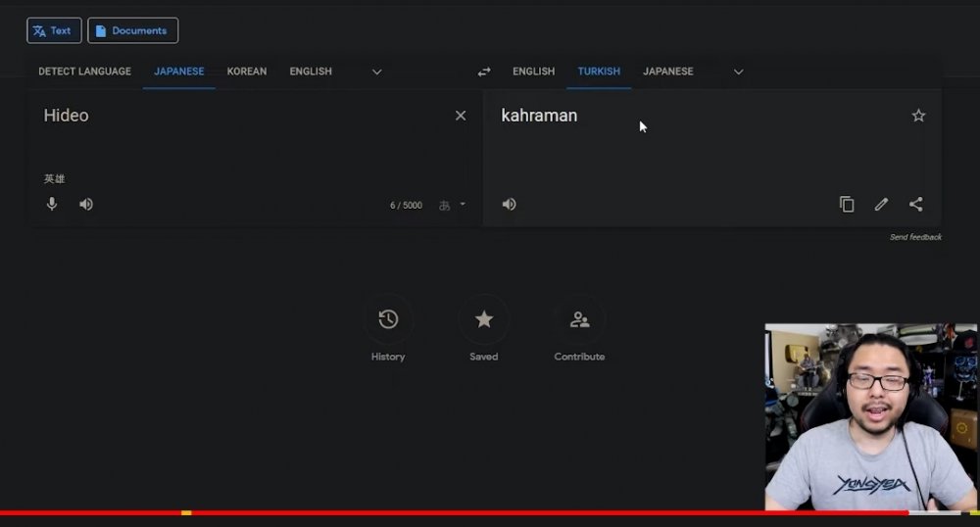Screen dimensions: 980x527
Task: Switch to Documents translation mode
Action: (x=132, y=30)
